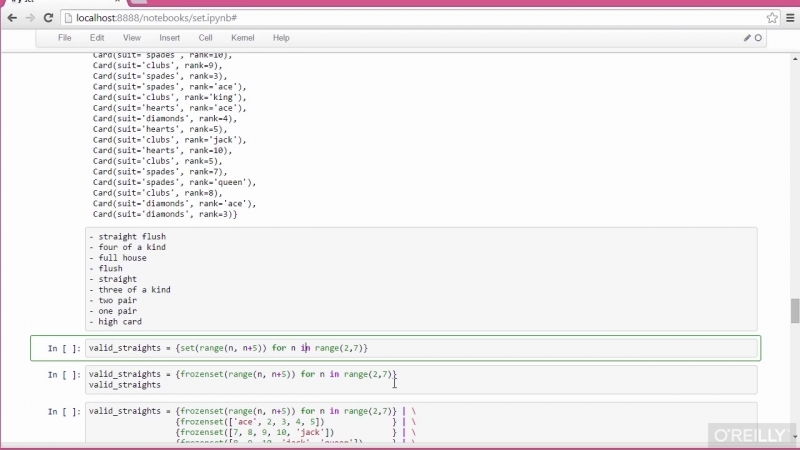Click the '- one pair' line
The width and height of the screenshot is (800, 450).
(x=113, y=311)
